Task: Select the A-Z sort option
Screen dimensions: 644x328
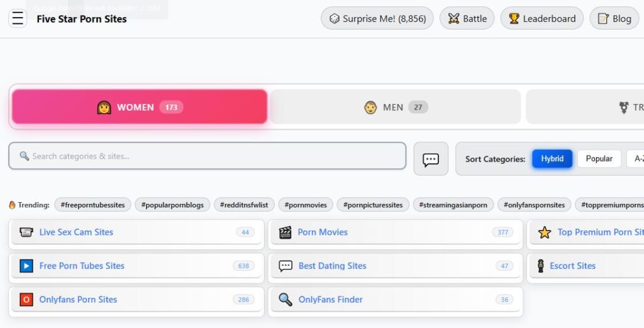Action: click(635, 159)
